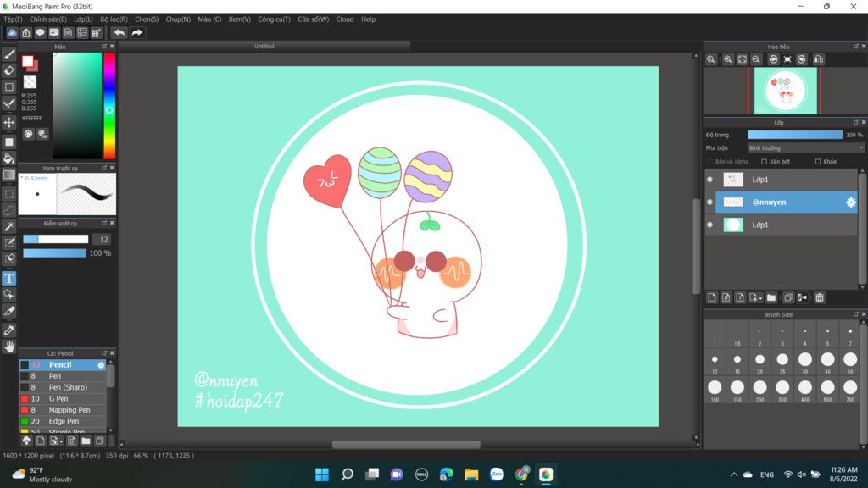
Task: Open the Xem(V) menu
Action: (240, 19)
